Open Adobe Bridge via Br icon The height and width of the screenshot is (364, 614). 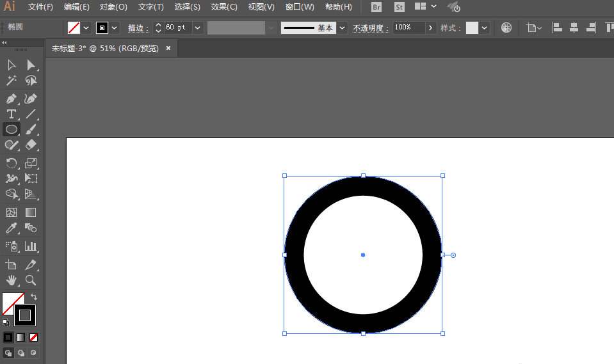376,7
